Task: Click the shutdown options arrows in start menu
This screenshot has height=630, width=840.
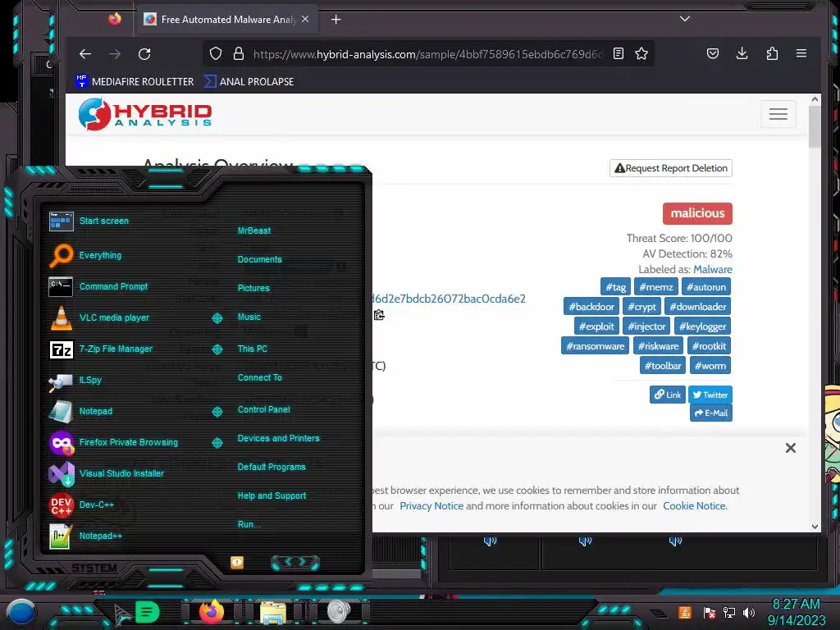Action: coord(295,562)
